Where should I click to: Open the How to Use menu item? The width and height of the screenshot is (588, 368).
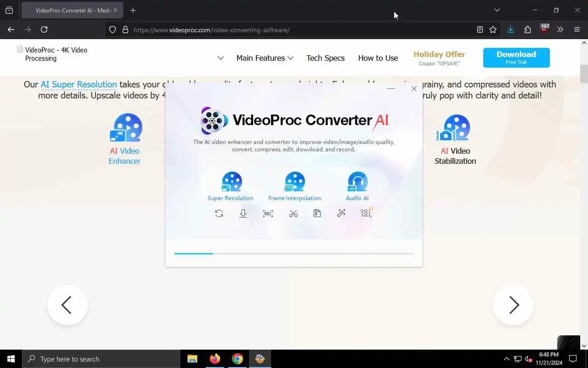(x=378, y=58)
